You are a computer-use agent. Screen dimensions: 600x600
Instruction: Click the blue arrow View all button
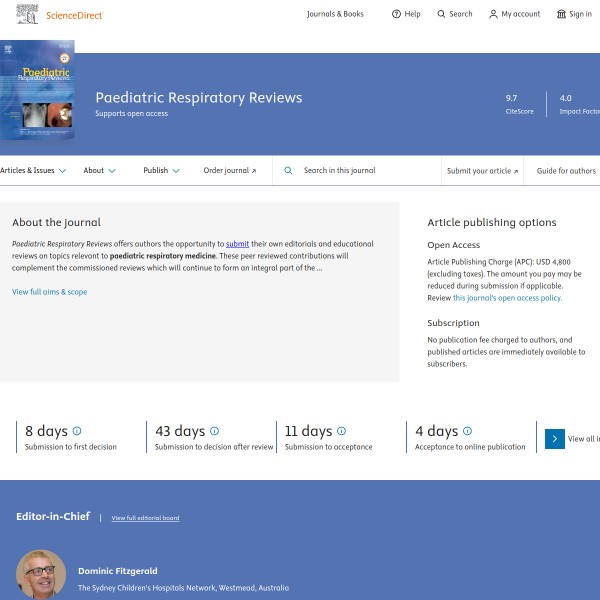coord(555,438)
